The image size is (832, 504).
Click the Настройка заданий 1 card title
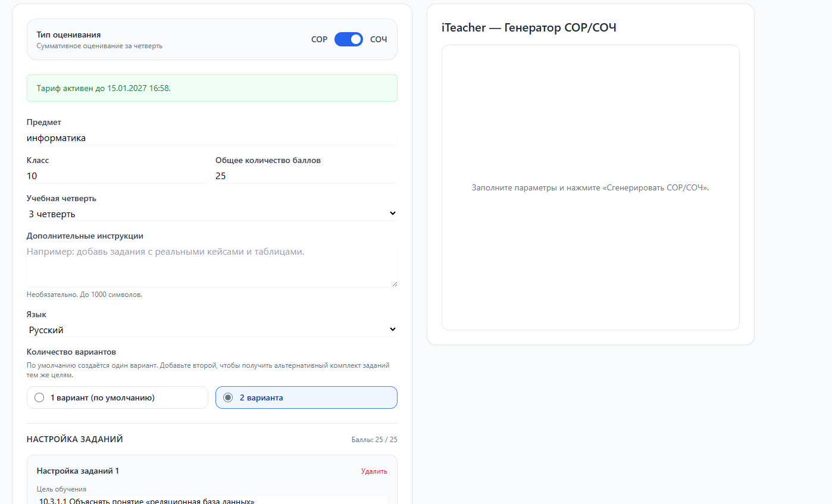(x=78, y=471)
